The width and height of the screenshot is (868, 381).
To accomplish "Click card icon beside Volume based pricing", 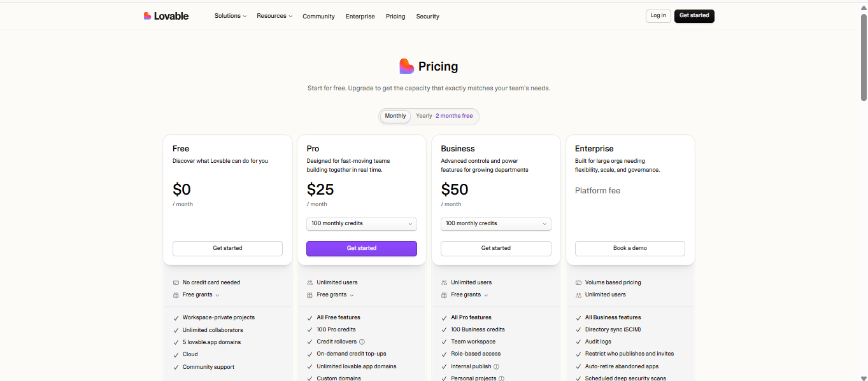I will (578, 282).
